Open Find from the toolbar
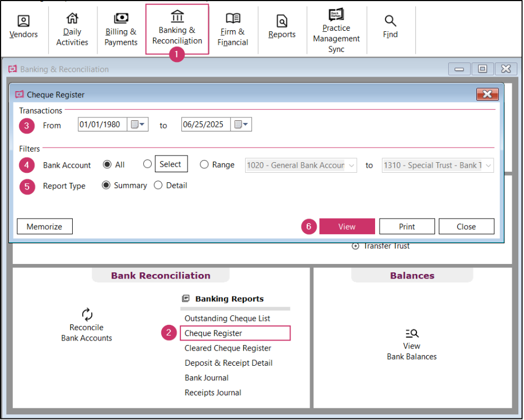The height and width of the screenshot is (420, 524). pos(390,27)
